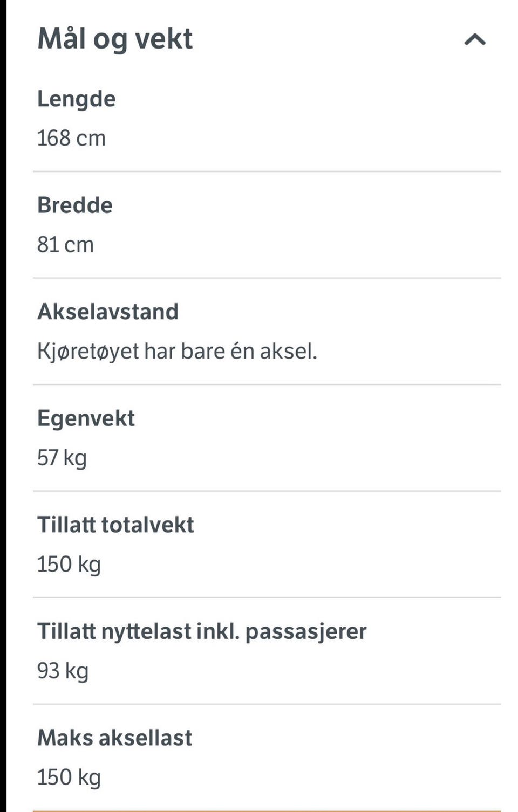
Task: Click the text Kjøretøyet har bare én aksel
Action: (x=177, y=352)
